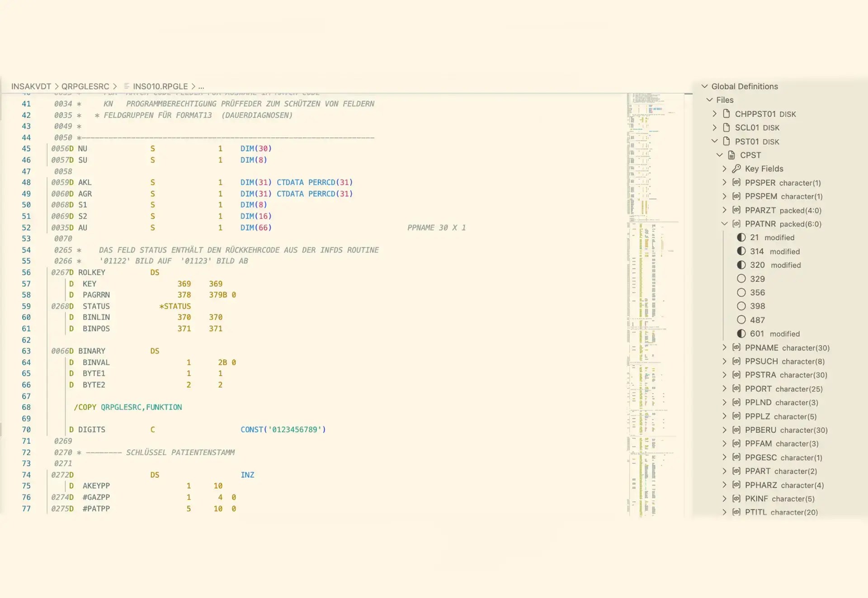Open QRPGLESRC in the breadcrumb
The image size is (868, 598).
85,86
